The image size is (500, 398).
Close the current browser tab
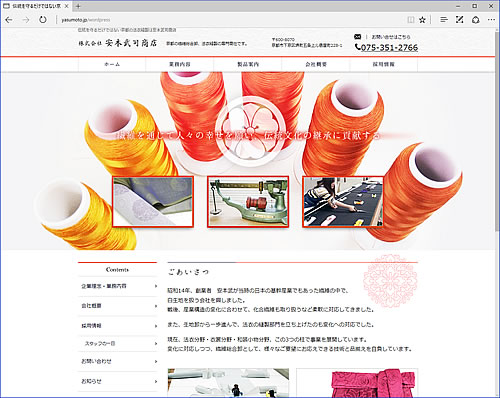tap(67, 6)
